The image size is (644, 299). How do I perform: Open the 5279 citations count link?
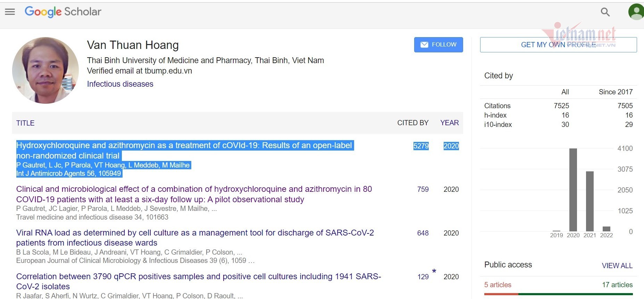[x=421, y=146]
